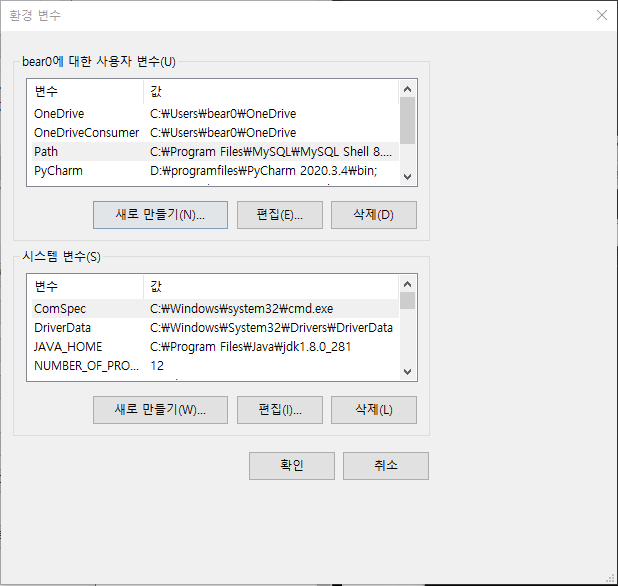Click 삭제(D) button for user variables

pos(374,215)
